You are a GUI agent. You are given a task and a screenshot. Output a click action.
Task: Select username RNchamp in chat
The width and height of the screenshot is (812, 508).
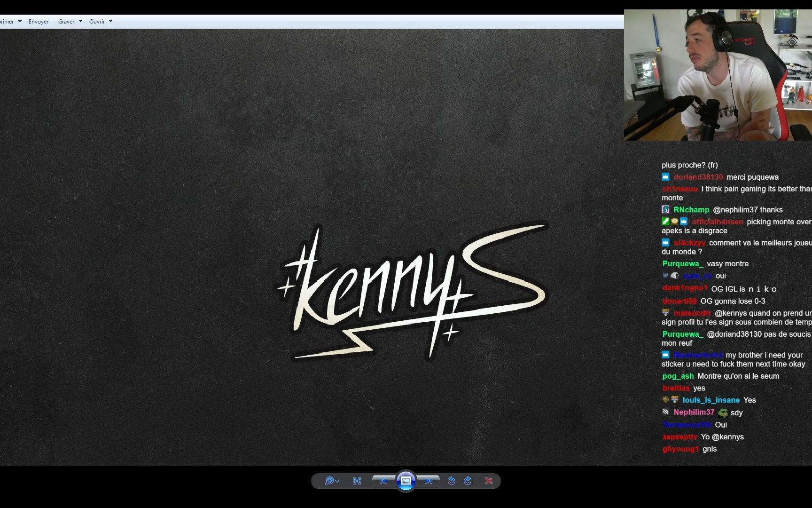pyautogui.click(x=691, y=210)
